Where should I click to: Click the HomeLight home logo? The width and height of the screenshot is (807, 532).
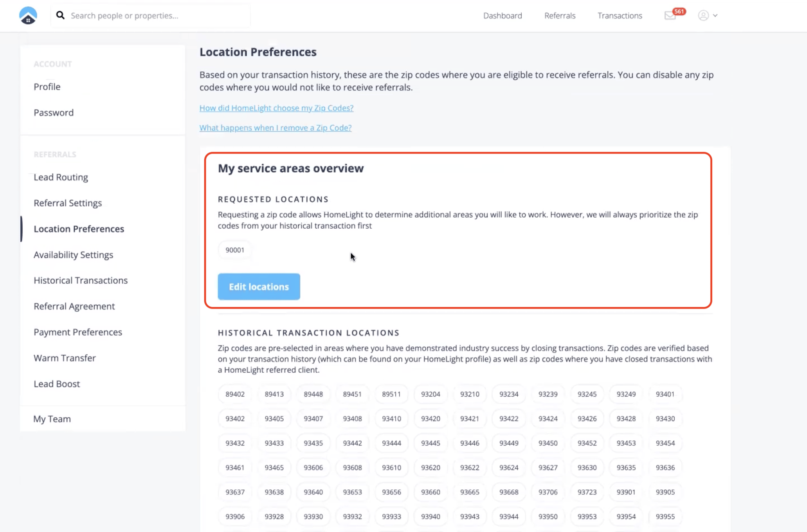27,15
